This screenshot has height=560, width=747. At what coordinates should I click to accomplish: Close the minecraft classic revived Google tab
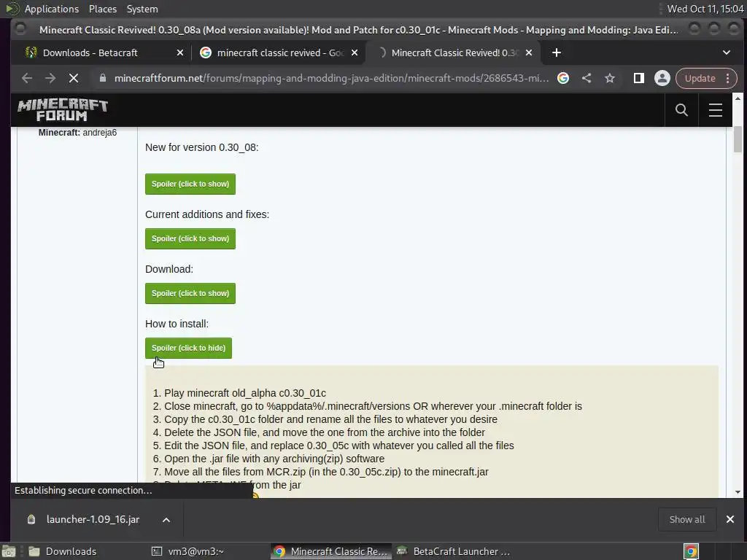point(355,52)
